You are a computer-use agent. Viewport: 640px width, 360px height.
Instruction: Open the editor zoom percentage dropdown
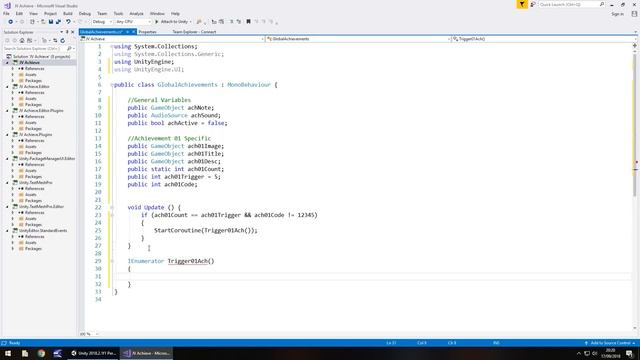pyautogui.click(x=89, y=334)
